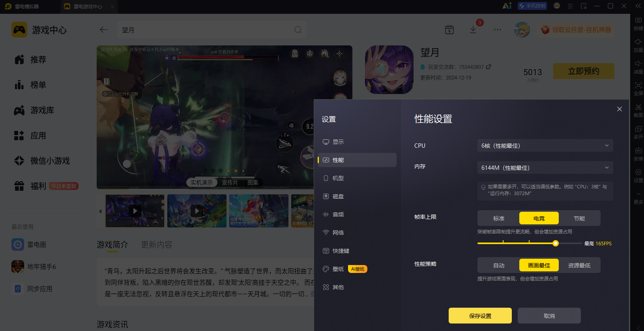Close the settings dialog
This screenshot has height=331, width=644.
tap(620, 109)
